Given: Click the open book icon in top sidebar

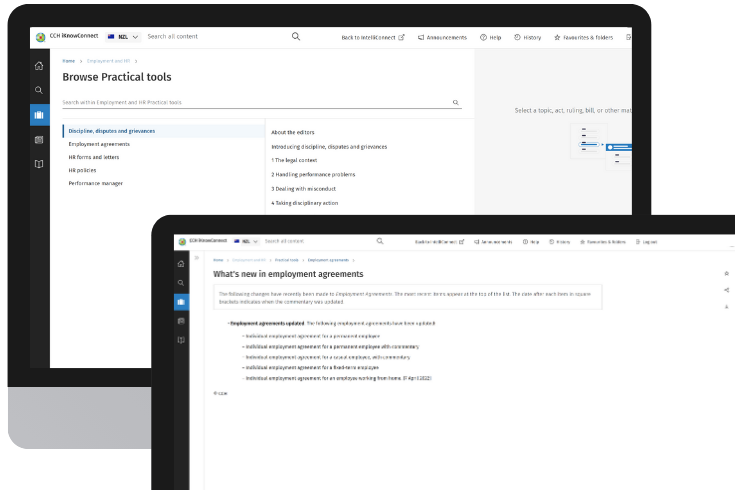Looking at the screenshot, I should click(39, 164).
